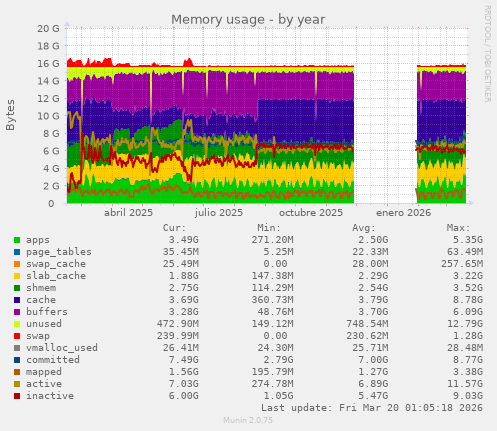Click the 'abril 2025' x-axis label
This screenshot has height=431, width=497.
coord(128,213)
